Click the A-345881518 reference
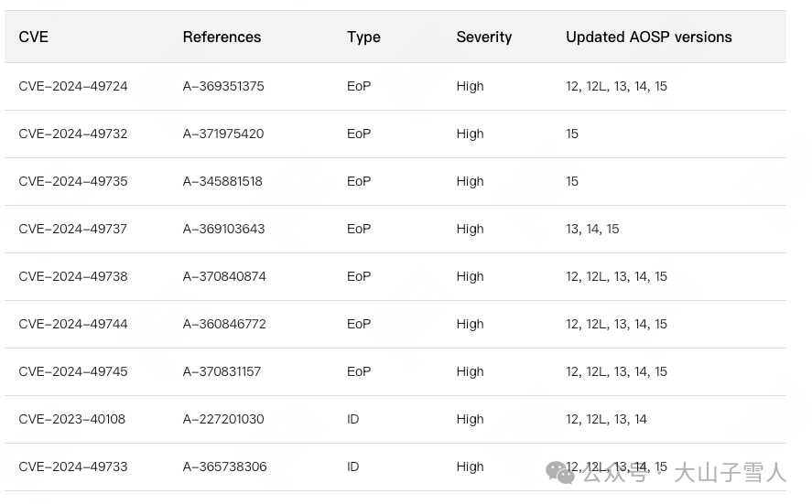812x504 pixels. coord(222,181)
